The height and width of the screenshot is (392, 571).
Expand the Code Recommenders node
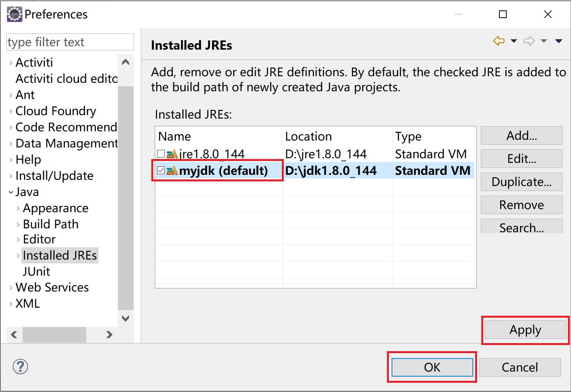11,127
